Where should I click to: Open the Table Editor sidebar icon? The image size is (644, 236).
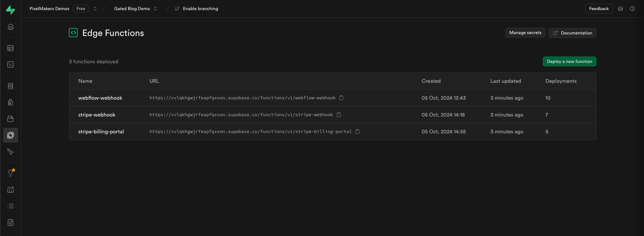[x=10, y=48]
